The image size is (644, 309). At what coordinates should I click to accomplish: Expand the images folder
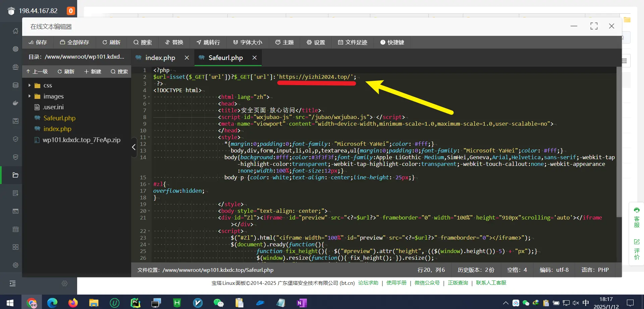point(30,96)
